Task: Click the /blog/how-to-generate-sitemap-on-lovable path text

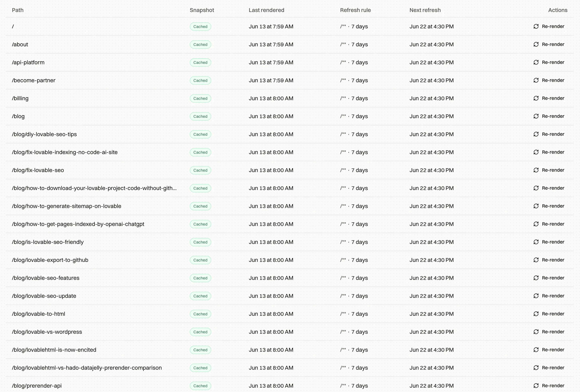Action: tap(67, 206)
